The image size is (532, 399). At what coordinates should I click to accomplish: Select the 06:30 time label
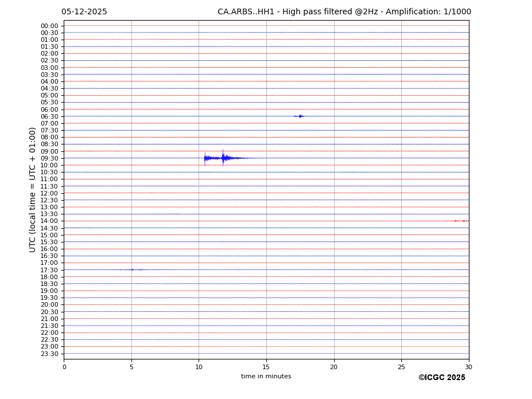tap(49, 116)
